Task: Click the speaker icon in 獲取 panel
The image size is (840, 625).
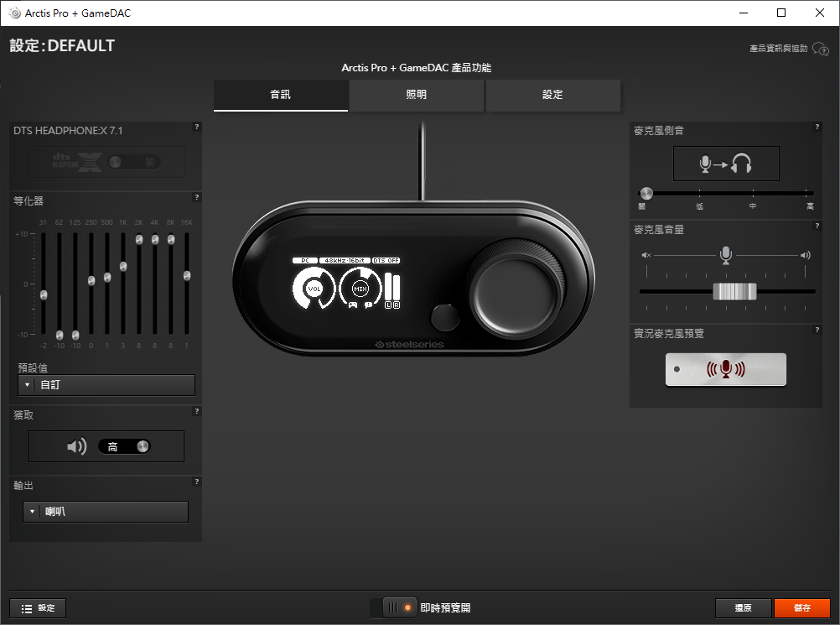Action: (76, 446)
